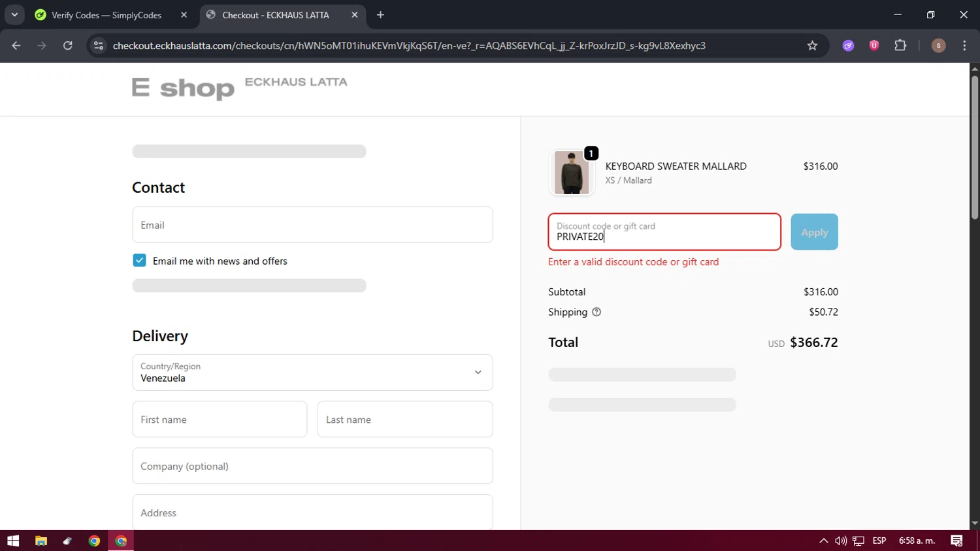Open a new browser tab
This screenshot has width=980, height=551.
(380, 15)
